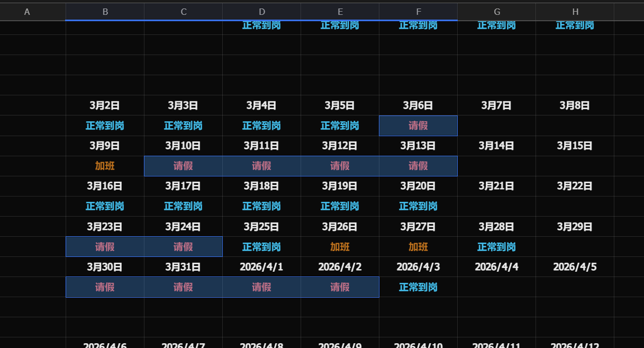Screen dimensions: 644x348
Task: Click the 3月7日 date cell
Action: [x=497, y=105]
